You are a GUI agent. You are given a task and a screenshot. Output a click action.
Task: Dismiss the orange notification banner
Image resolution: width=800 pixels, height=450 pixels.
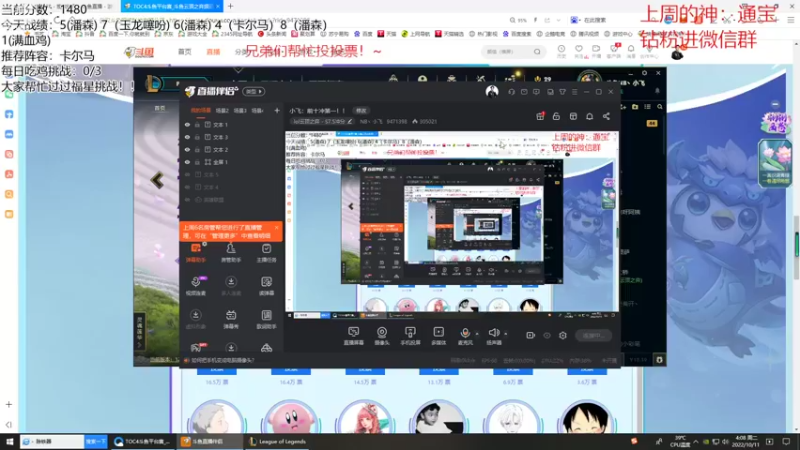click(x=277, y=228)
